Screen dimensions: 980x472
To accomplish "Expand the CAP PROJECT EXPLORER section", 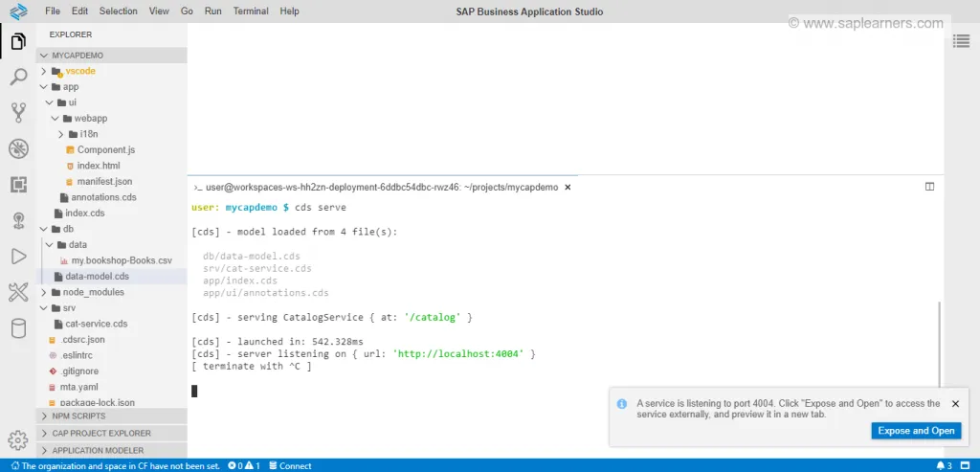I will pyautogui.click(x=111, y=433).
